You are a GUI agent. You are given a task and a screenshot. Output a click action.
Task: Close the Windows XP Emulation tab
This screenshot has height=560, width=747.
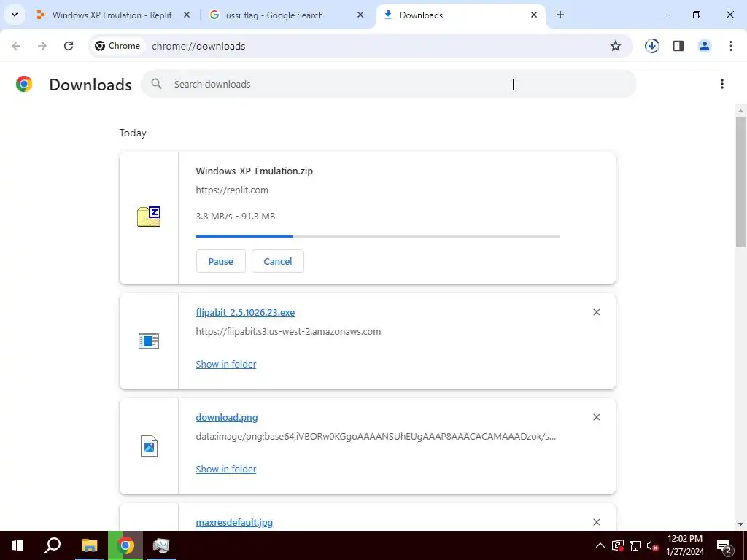tap(187, 15)
